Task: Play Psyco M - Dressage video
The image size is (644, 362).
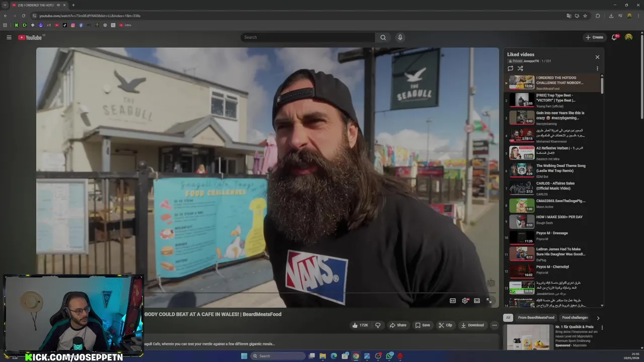Action: [553, 237]
